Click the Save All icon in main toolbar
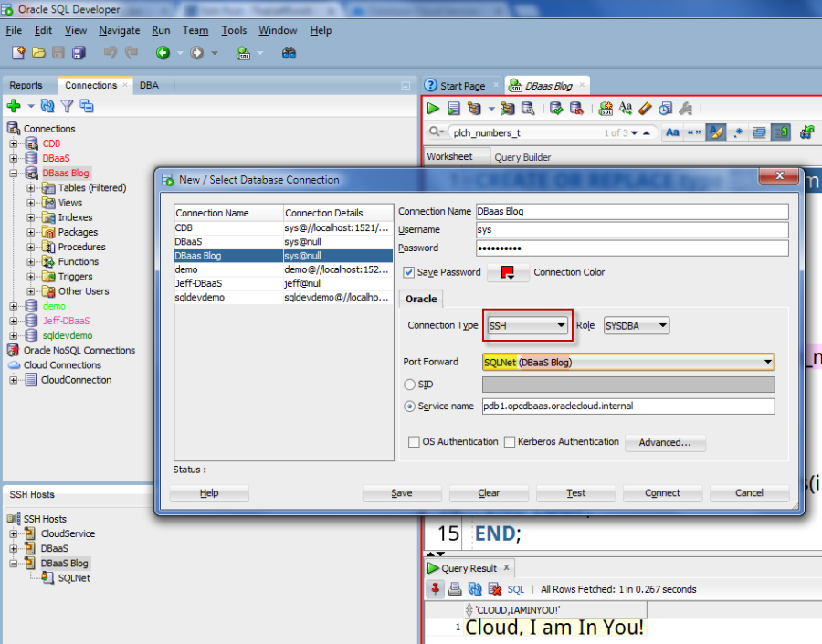This screenshot has height=644, width=822. click(x=79, y=53)
